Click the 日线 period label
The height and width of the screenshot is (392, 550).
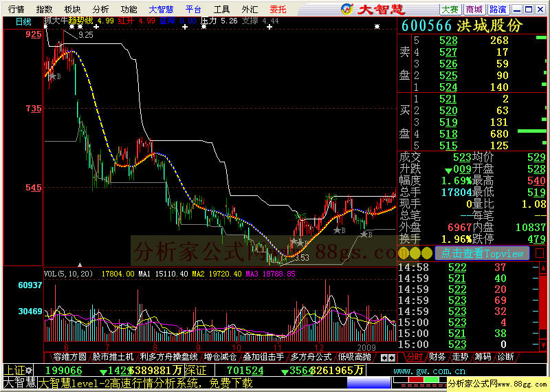pos(23,22)
